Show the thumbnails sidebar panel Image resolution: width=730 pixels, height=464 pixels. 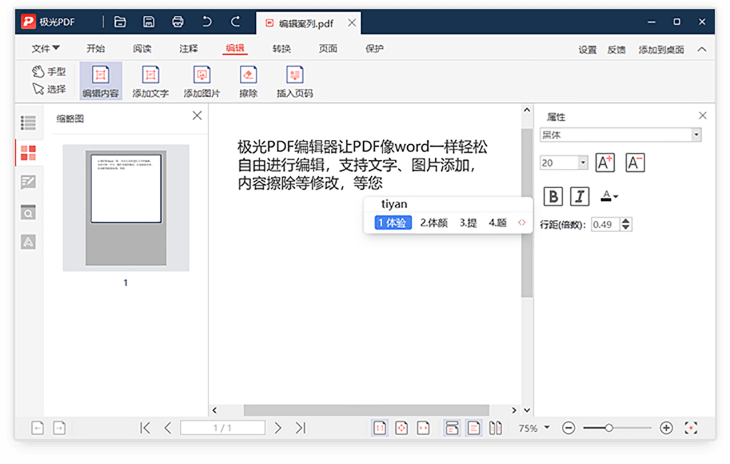28,153
